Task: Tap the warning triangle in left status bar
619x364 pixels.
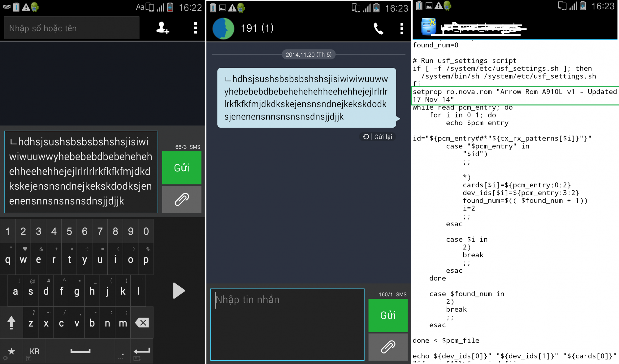Action: coord(26,7)
